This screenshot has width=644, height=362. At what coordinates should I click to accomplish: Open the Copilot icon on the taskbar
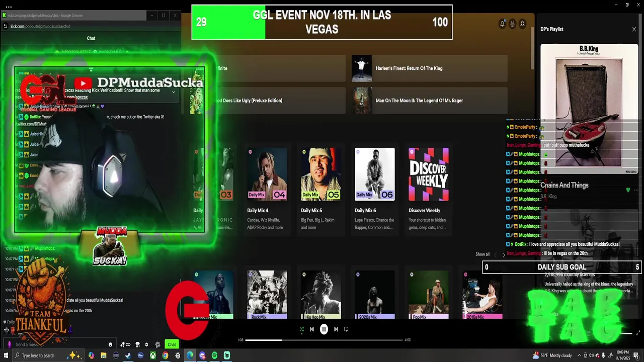pyautogui.click(x=91, y=355)
